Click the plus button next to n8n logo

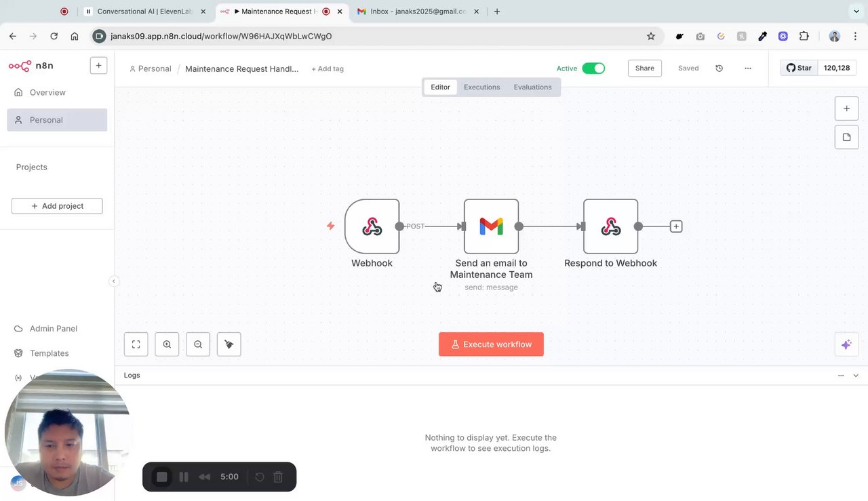coord(98,66)
